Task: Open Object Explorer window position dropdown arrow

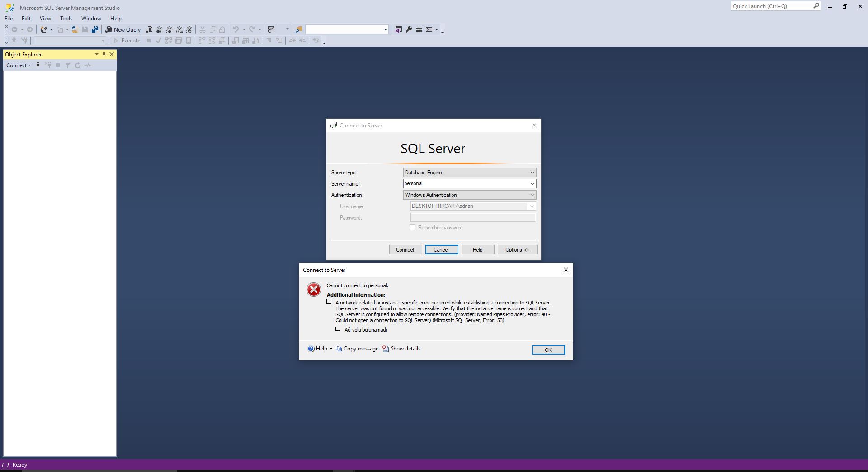Action: point(96,54)
